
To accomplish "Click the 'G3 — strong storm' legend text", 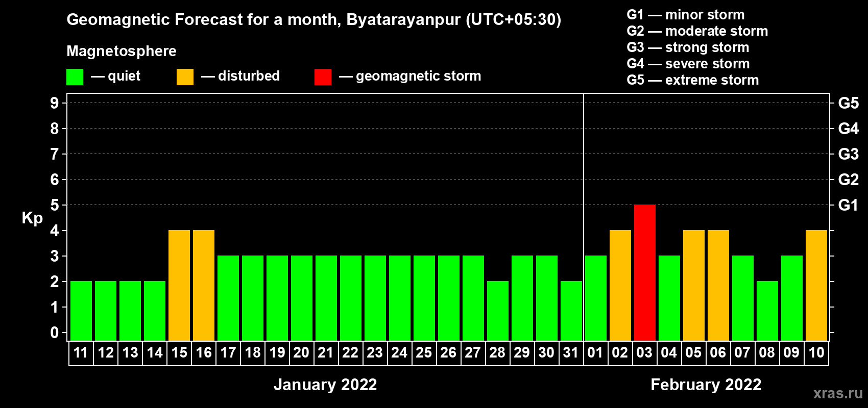I will pos(688,47).
